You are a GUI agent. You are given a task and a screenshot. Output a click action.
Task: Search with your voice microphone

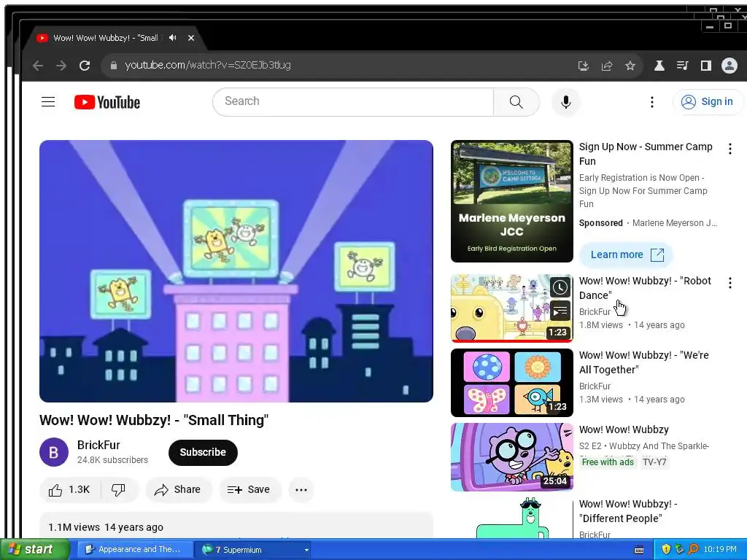point(566,102)
